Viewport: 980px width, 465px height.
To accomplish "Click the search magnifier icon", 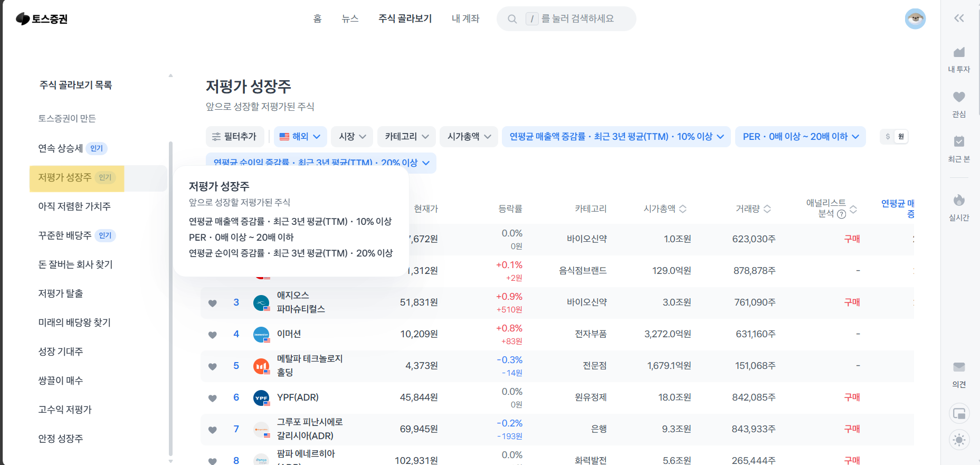I will [x=512, y=19].
